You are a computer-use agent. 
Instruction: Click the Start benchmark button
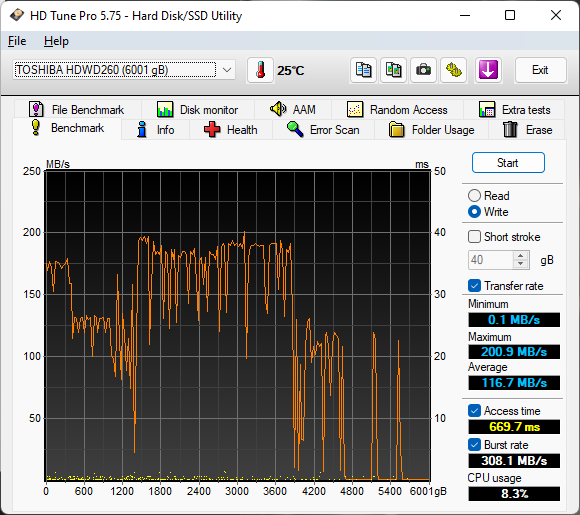pos(508,163)
